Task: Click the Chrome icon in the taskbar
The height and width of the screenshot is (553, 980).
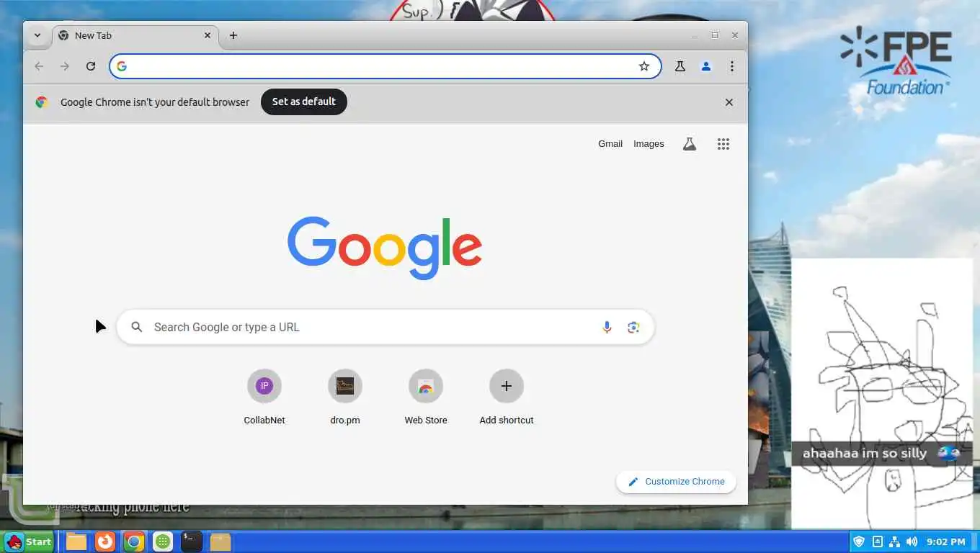Action: coord(134,541)
